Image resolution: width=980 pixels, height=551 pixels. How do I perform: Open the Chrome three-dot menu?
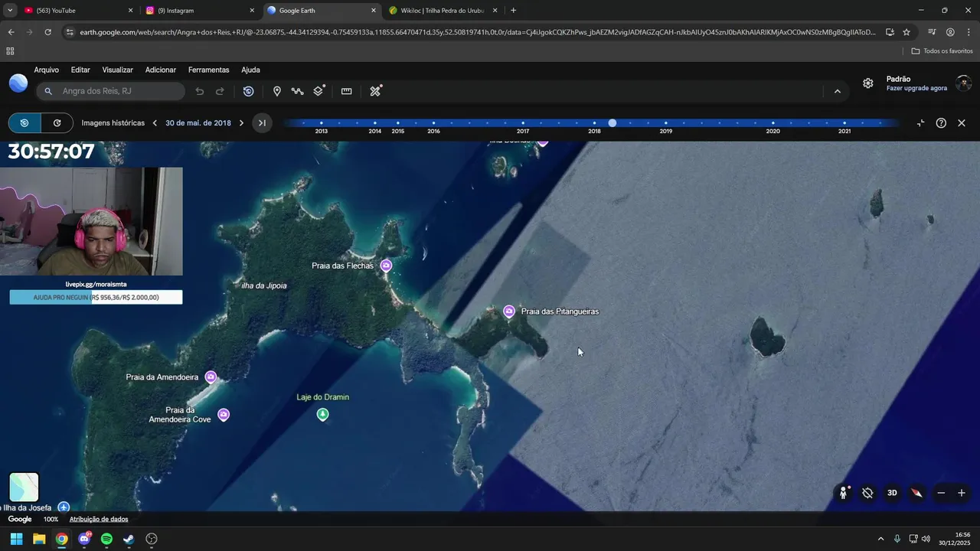point(969,32)
